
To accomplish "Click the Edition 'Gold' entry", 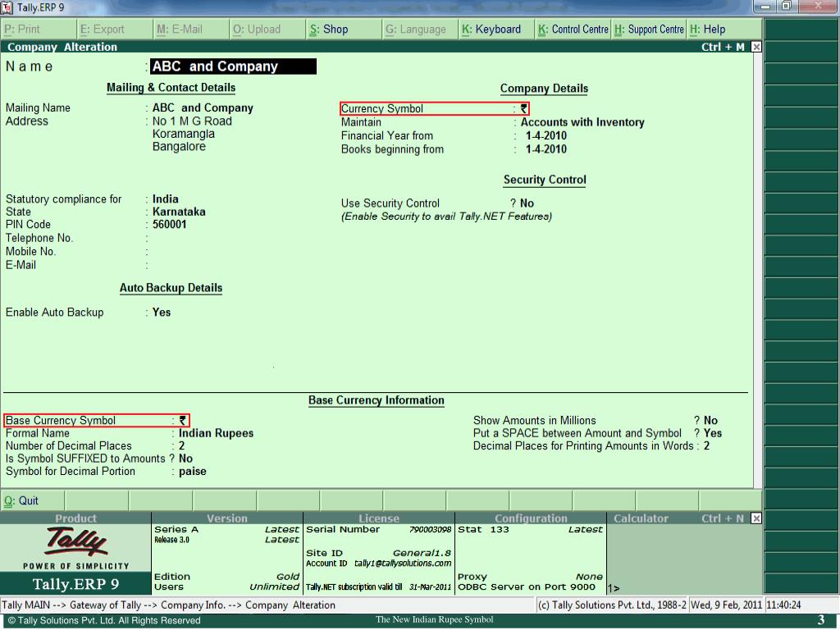I will click(x=288, y=577).
